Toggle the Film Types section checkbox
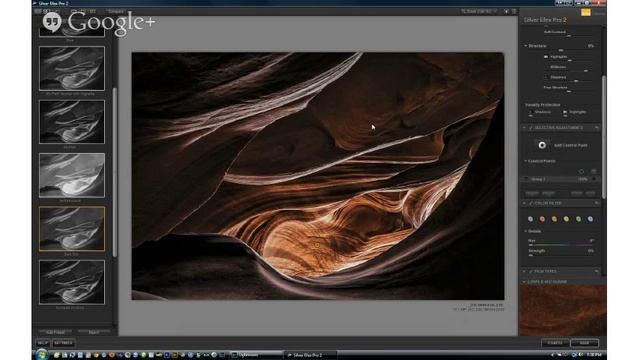The image size is (640, 360). coord(531,271)
